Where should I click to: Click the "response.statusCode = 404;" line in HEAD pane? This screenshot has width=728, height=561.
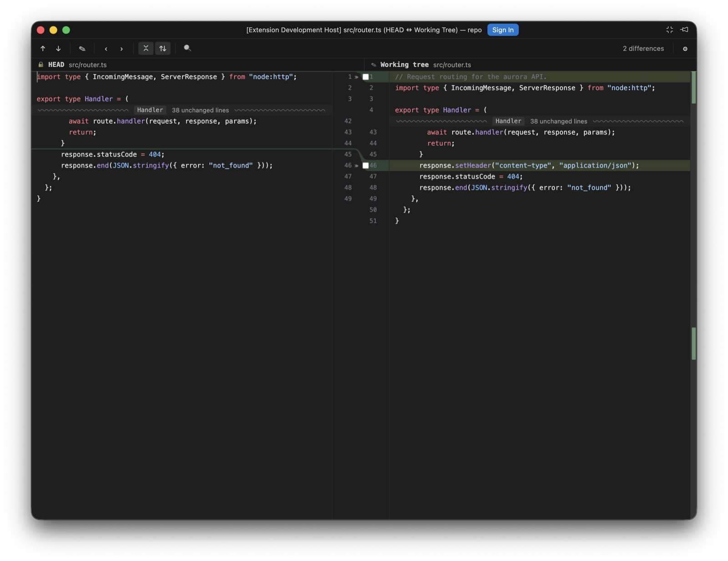pyautogui.click(x=112, y=155)
